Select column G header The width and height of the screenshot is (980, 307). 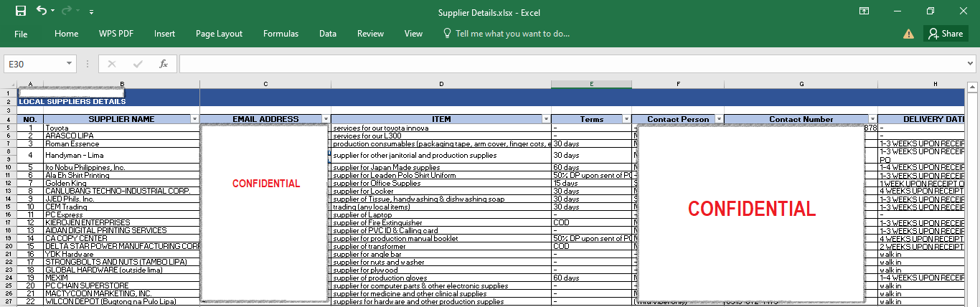pos(801,85)
